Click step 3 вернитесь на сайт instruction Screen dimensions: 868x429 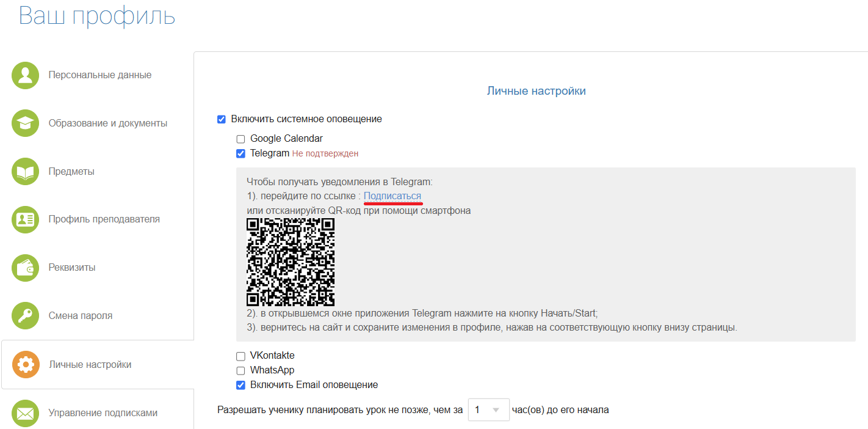tap(492, 328)
